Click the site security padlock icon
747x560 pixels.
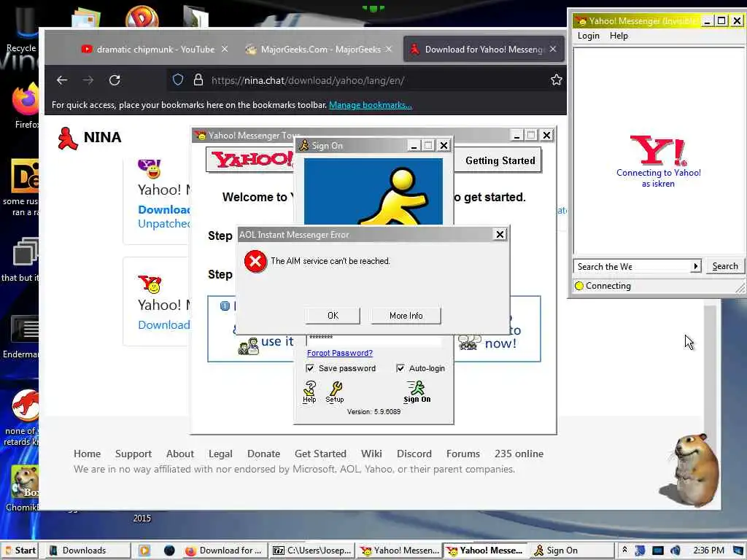[x=198, y=80]
